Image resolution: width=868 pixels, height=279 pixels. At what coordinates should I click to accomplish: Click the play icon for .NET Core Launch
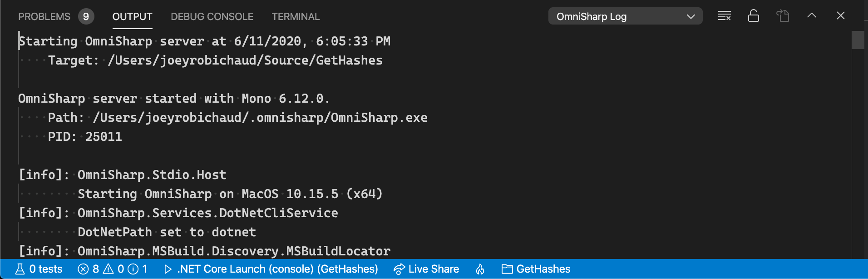tap(168, 269)
